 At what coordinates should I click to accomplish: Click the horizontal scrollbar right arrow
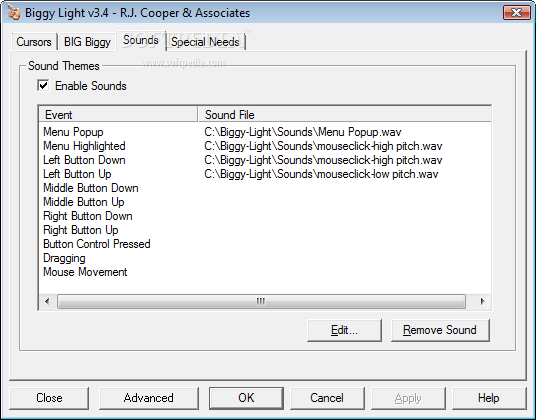tap(482, 301)
